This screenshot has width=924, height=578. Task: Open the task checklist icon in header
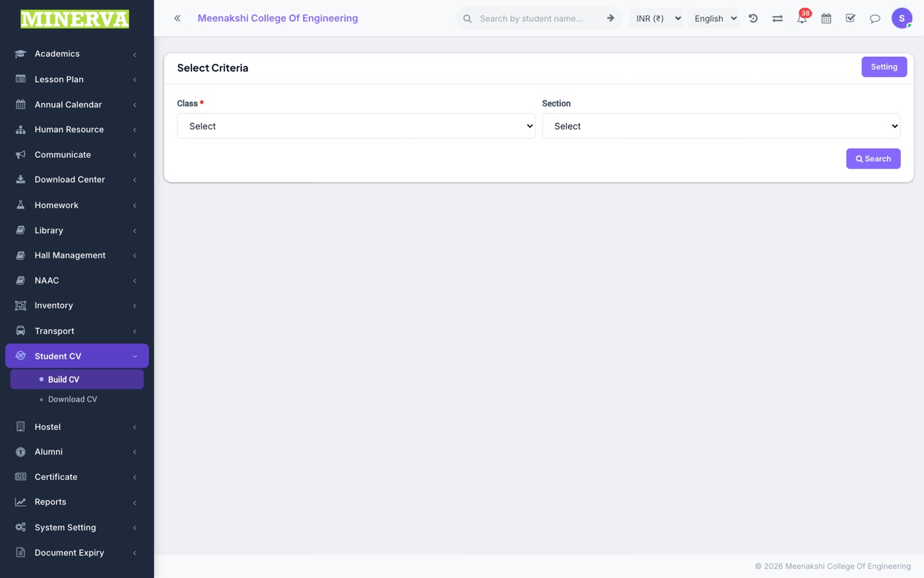(x=851, y=18)
